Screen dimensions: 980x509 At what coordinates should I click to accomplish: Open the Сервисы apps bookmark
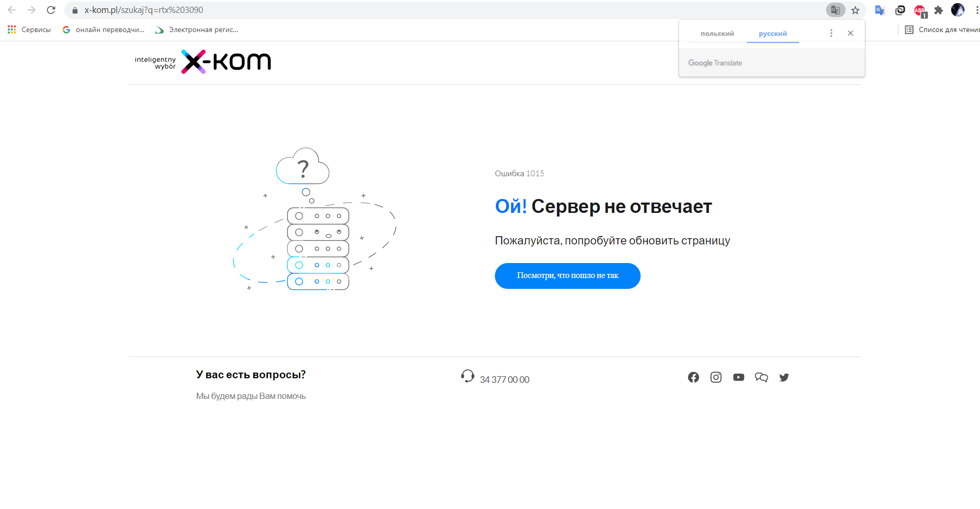[29, 29]
